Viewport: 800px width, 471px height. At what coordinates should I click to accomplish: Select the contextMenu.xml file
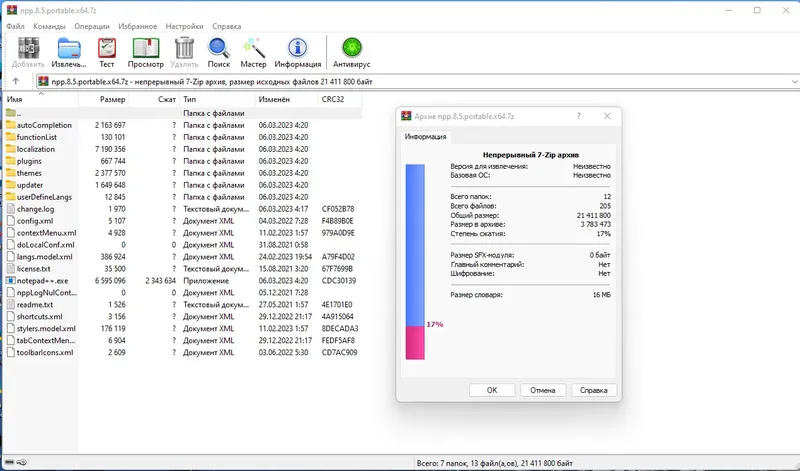(46, 233)
